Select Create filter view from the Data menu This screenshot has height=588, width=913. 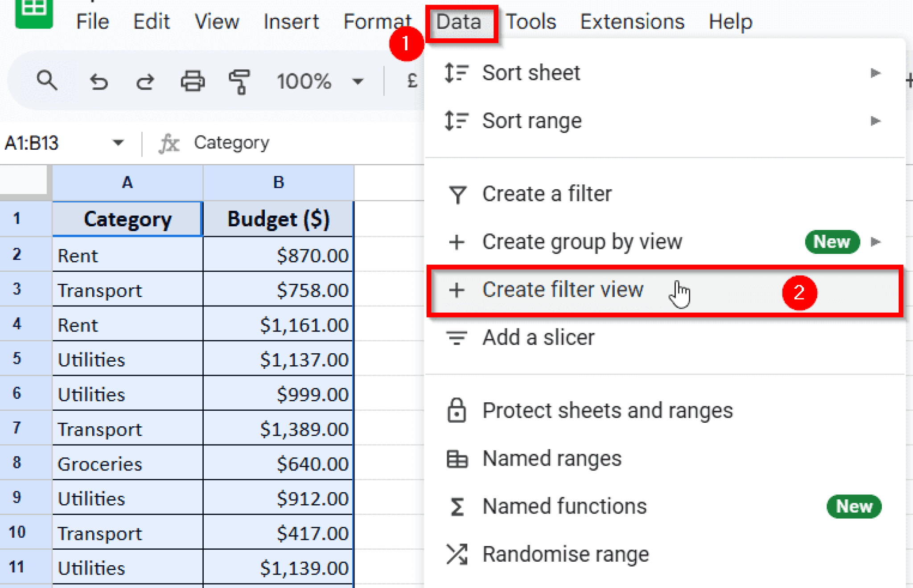point(563,289)
